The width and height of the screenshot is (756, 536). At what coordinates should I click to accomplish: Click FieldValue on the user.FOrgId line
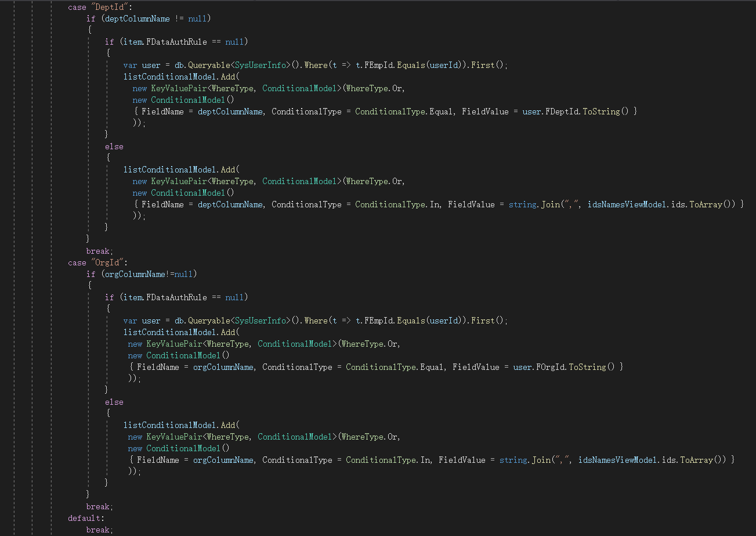tap(476, 367)
